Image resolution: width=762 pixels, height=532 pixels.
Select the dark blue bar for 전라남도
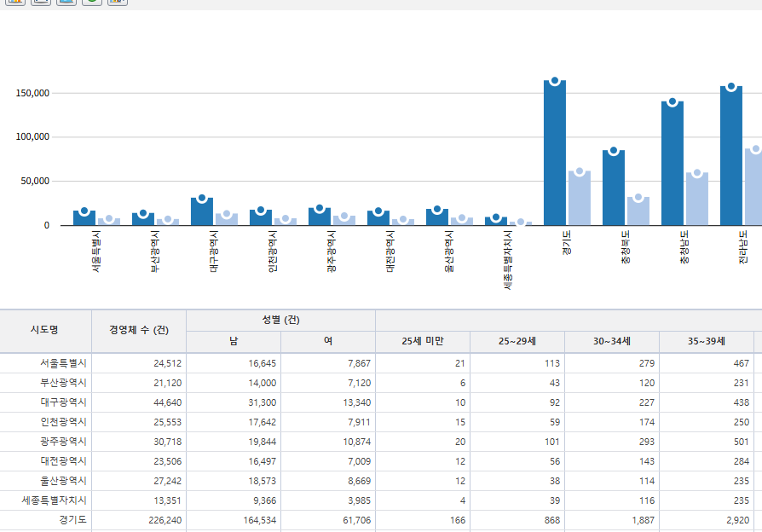click(731, 156)
